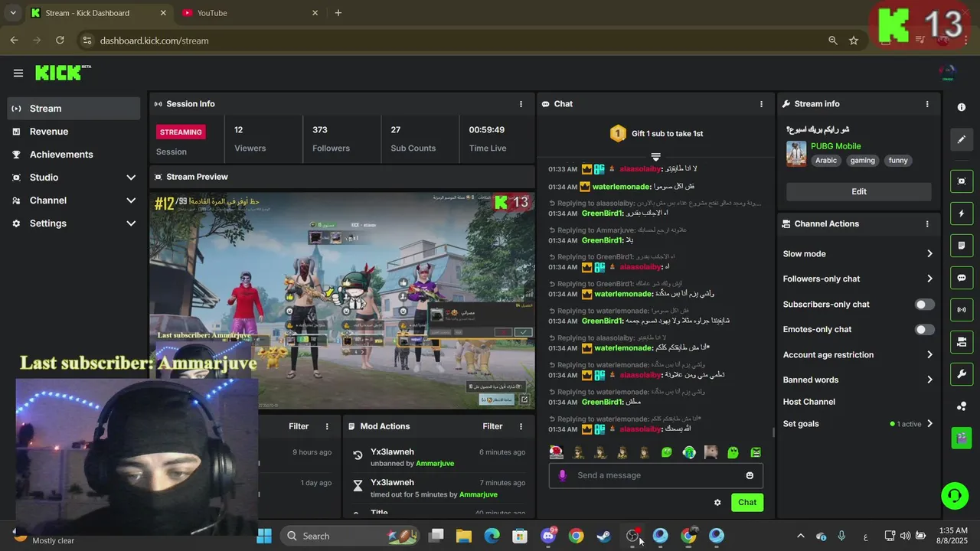Screen dimensions: 980x551
Task: Click the browser address bar URL
Action: [x=154, y=41]
